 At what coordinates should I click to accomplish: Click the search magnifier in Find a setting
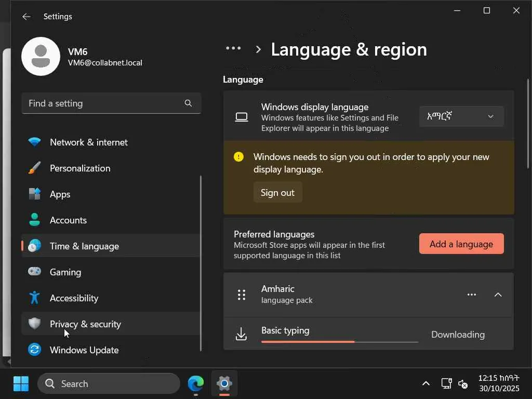point(188,103)
